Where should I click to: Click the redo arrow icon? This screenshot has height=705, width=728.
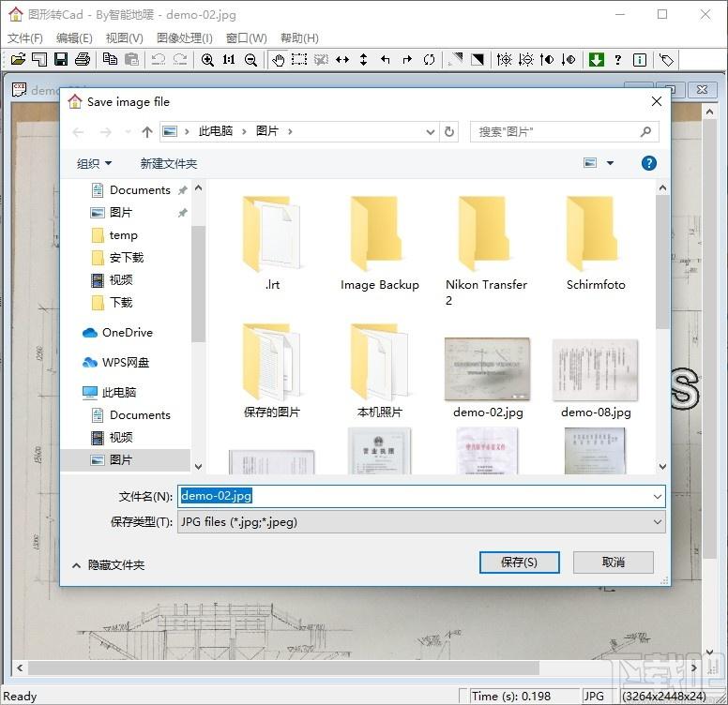(180, 59)
